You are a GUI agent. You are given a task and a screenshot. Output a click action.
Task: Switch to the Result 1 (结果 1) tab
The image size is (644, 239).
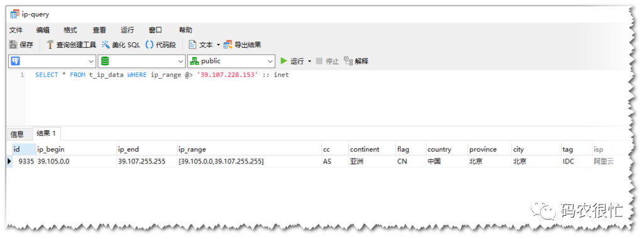point(46,133)
